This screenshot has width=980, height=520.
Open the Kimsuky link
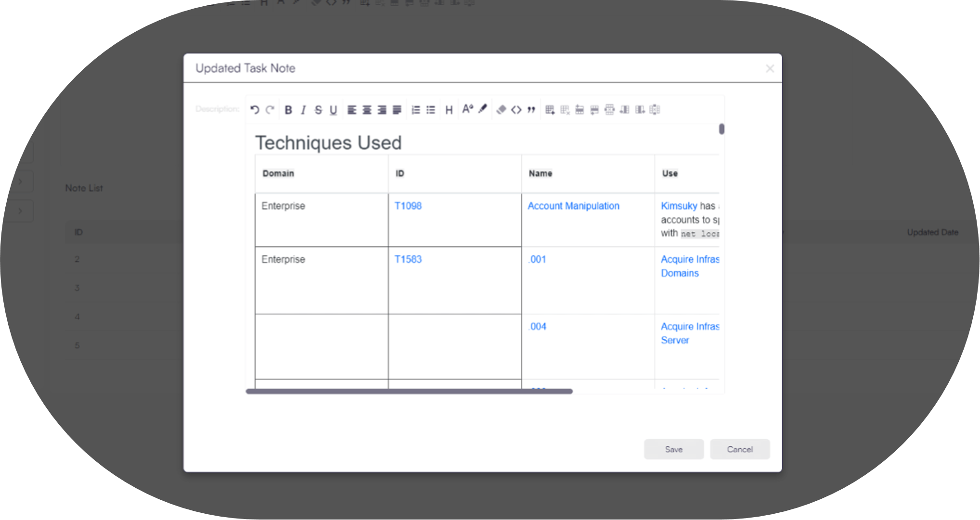pos(679,206)
